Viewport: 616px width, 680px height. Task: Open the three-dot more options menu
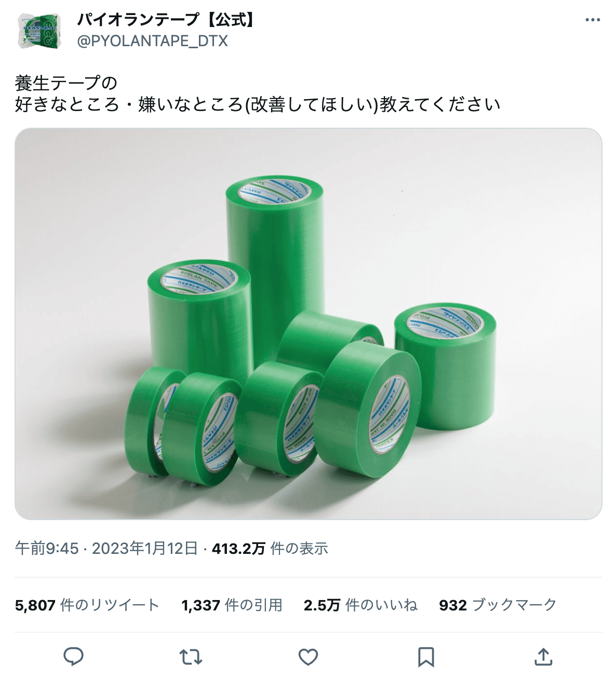coord(593,20)
